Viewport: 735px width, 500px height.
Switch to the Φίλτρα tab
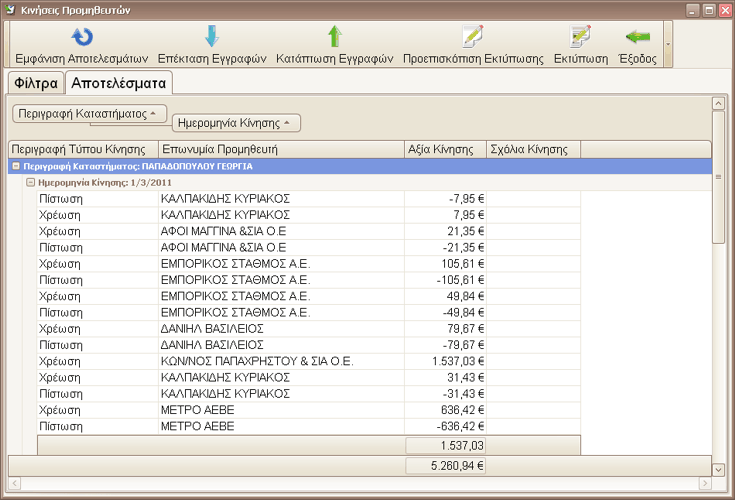pyautogui.click(x=36, y=83)
